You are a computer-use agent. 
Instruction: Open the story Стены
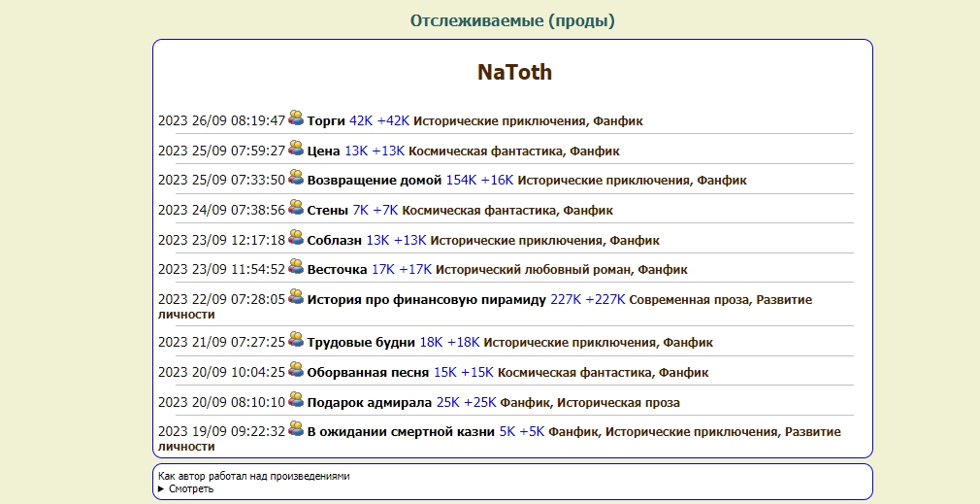328,210
